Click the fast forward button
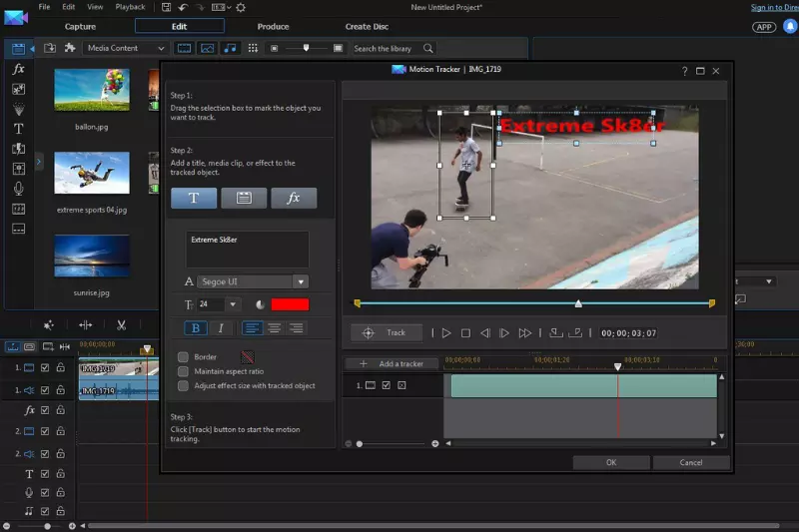 (x=525, y=333)
